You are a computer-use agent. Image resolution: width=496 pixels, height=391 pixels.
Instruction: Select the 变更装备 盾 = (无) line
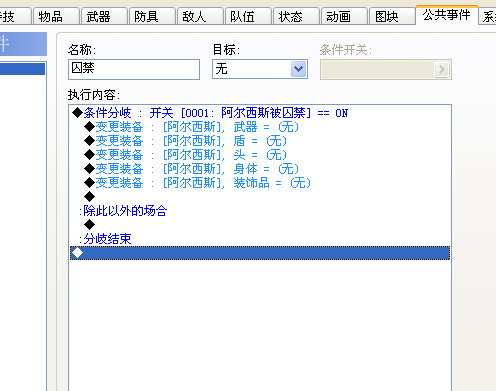click(260, 141)
